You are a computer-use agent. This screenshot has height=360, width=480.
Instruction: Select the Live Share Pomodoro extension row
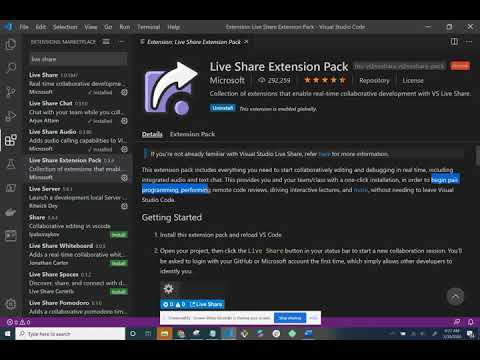pos(77,307)
